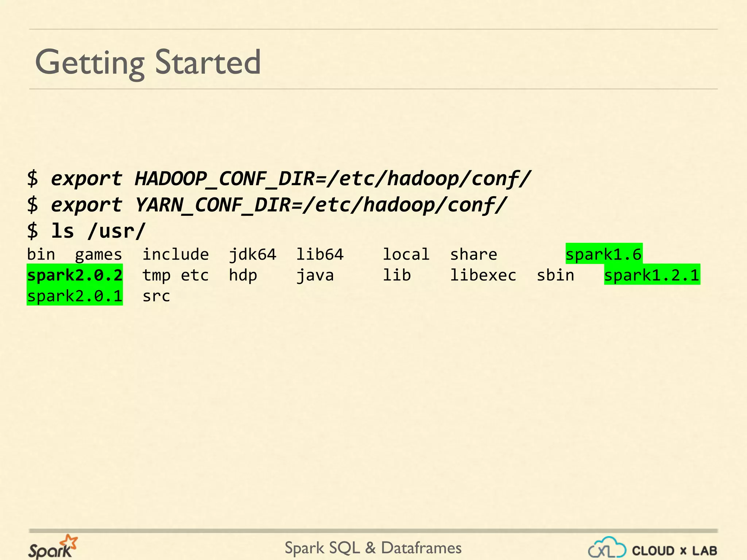The width and height of the screenshot is (747, 560).
Task: Click the include directory entry
Action: tap(175, 254)
